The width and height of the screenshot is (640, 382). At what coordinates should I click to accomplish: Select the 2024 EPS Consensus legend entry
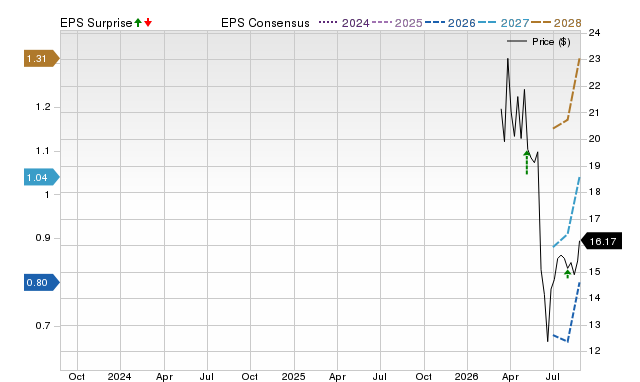coord(344,23)
